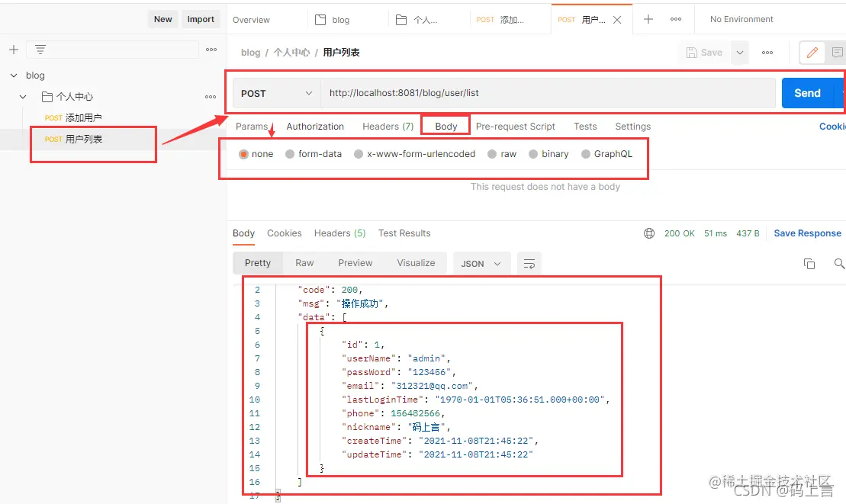846x504 pixels.
Task: Switch to the Overview tab
Action: point(251,20)
